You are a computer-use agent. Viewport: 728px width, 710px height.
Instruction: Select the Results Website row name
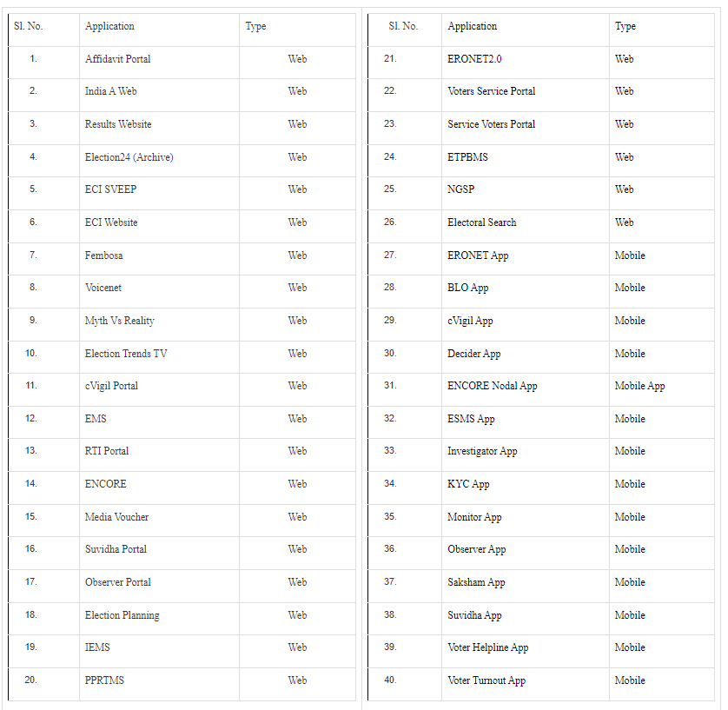[118, 124]
